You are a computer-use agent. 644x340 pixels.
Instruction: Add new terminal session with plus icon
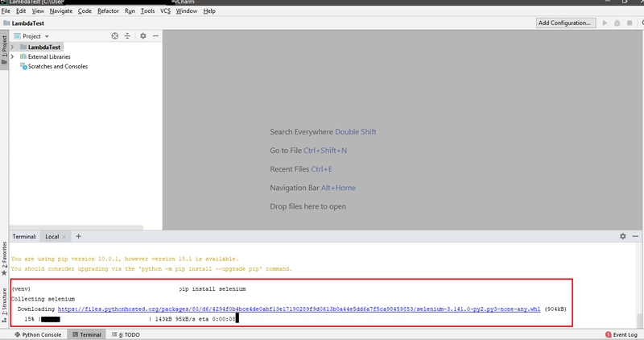(x=78, y=236)
